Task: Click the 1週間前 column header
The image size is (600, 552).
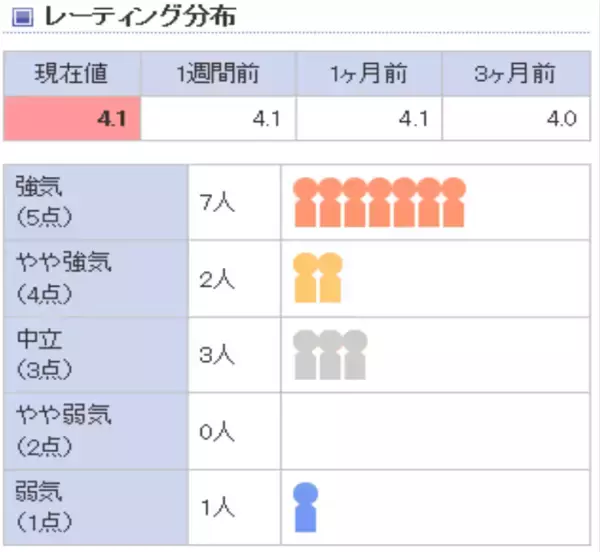Action: click(218, 73)
